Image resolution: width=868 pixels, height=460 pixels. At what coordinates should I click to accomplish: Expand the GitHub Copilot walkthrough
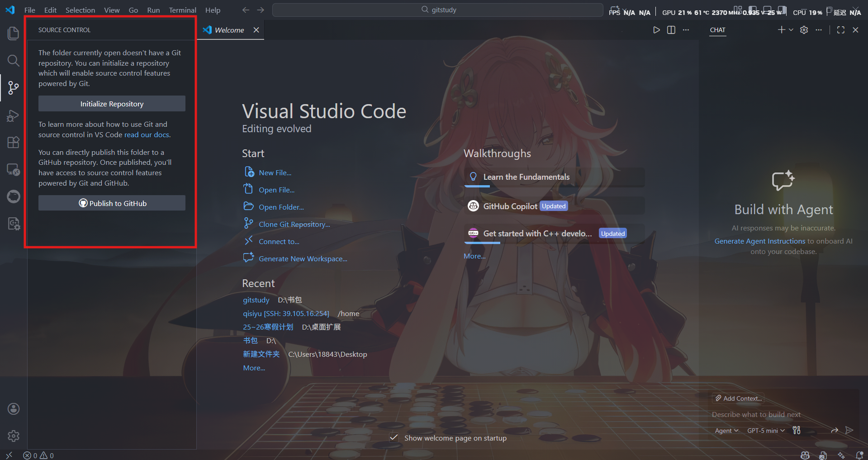click(554, 206)
